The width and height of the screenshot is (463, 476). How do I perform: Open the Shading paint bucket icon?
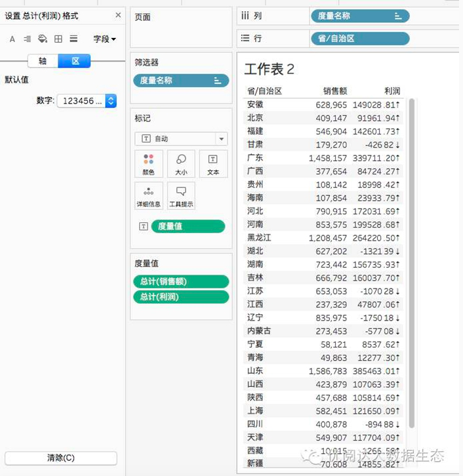point(43,39)
